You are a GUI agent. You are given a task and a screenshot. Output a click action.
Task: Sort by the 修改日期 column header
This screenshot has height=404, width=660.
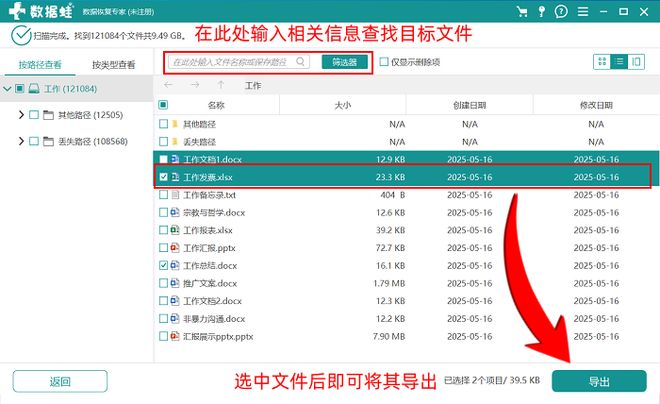[596, 105]
